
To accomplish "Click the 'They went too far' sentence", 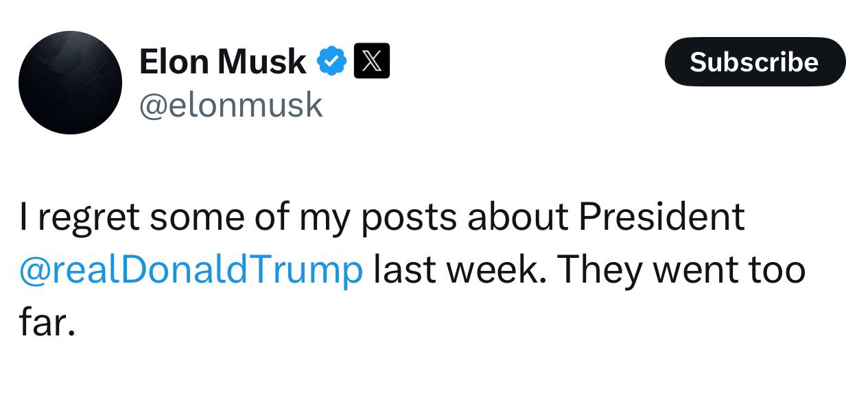I will point(679,270).
